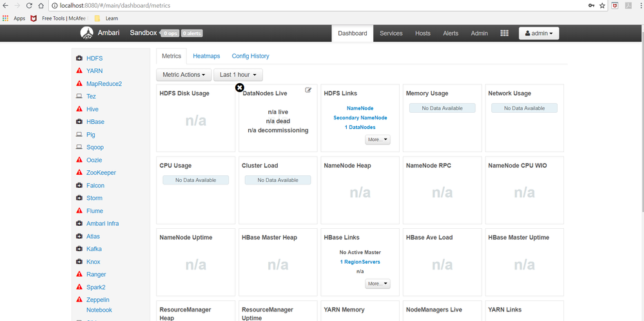This screenshot has width=644, height=321.
Task: Click the red alert icon beside Oozie
Action: pos(79,160)
